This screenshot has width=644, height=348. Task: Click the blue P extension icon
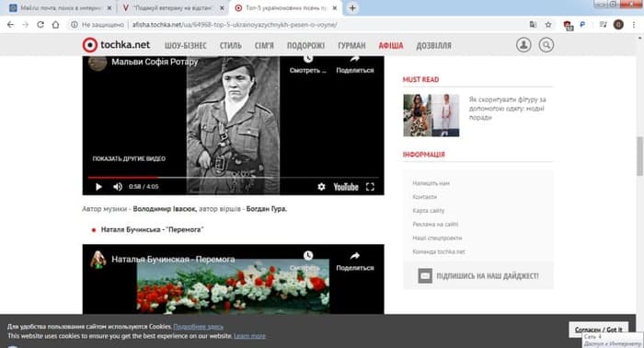pyautogui.click(x=582, y=25)
